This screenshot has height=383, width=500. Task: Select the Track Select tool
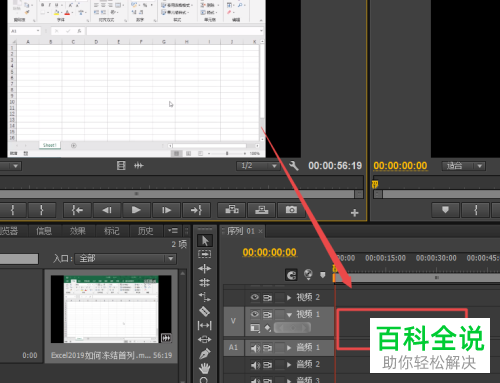click(x=205, y=254)
